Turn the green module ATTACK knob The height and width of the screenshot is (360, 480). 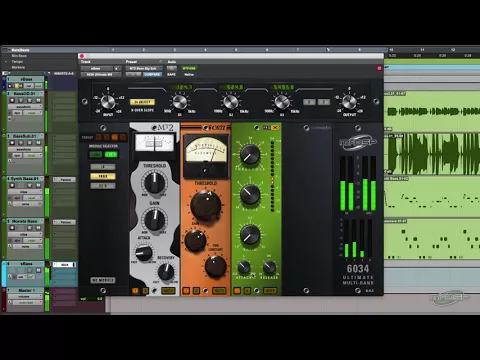tap(244, 267)
